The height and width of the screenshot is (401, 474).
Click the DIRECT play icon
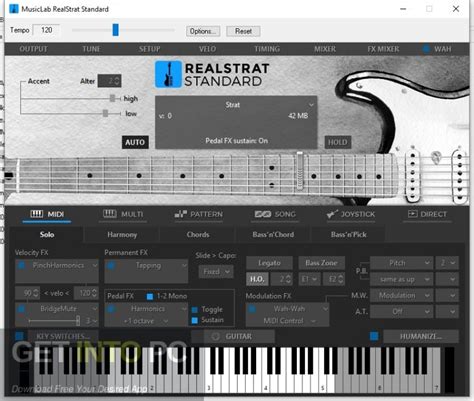pyautogui.click(x=413, y=214)
